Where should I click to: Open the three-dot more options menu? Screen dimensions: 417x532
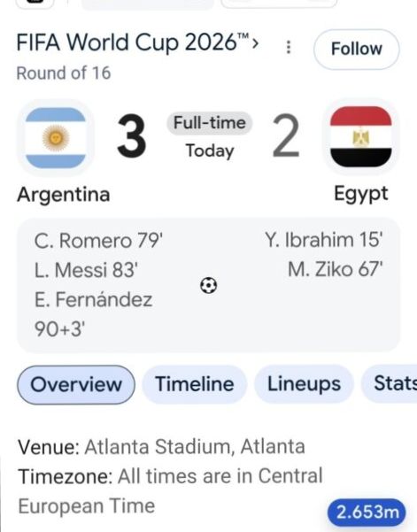click(289, 48)
